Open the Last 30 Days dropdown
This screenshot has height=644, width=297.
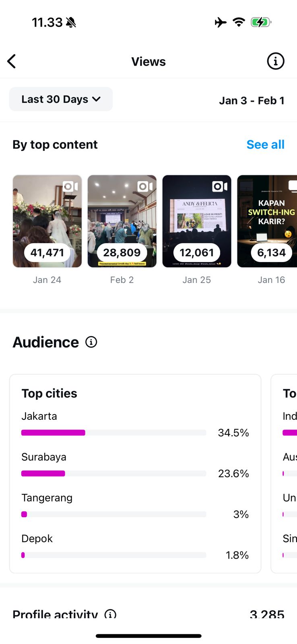pyautogui.click(x=61, y=99)
